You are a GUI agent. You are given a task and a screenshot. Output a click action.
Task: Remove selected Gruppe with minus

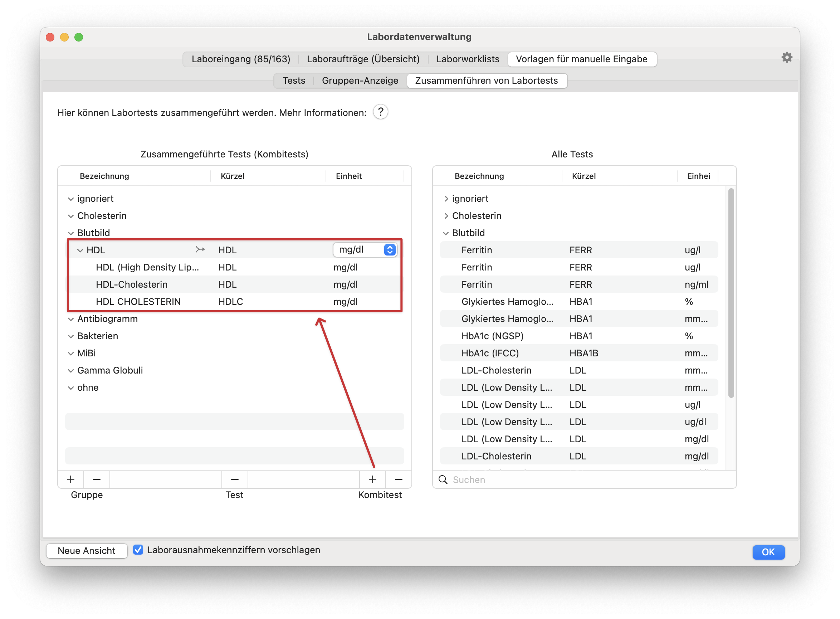point(97,479)
